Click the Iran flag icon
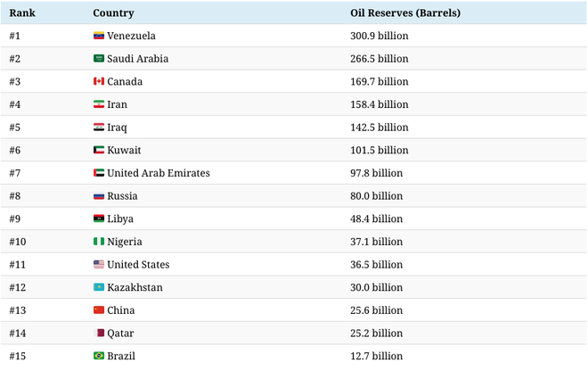The height and width of the screenshot is (371, 588). click(x=99, y=104)
